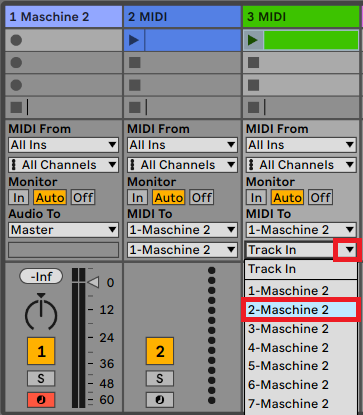Open MIDI To 1-Maschine 2 dropdown on track 2

pyautogui.click(x=182, y=230)
